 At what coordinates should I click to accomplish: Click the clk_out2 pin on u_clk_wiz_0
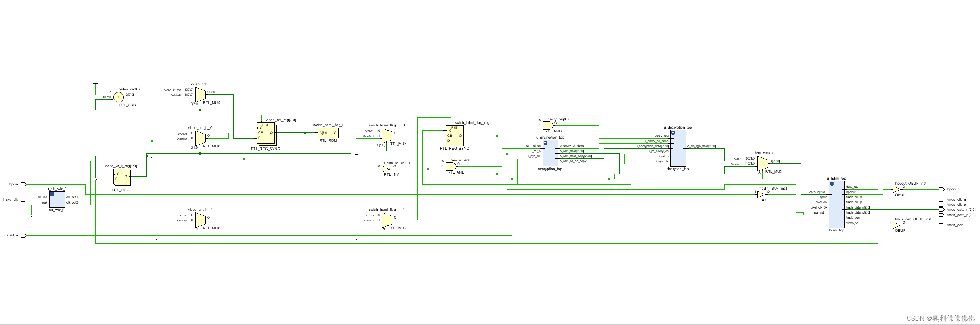(72, 203)
